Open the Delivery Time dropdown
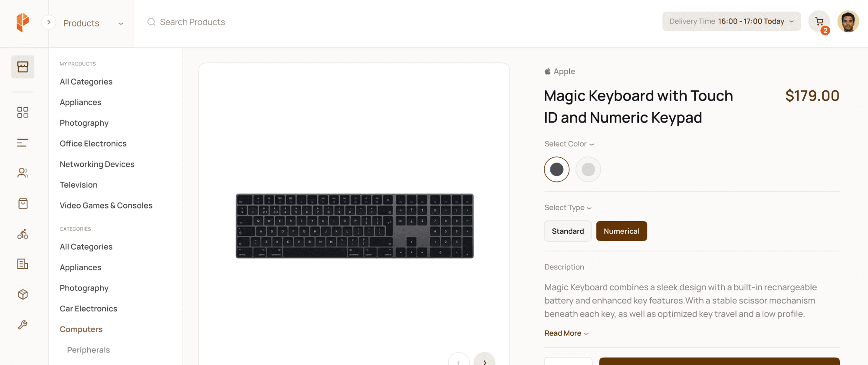This screenshot has height=365, width=868. pyautogui.click(x=731, y=21)
